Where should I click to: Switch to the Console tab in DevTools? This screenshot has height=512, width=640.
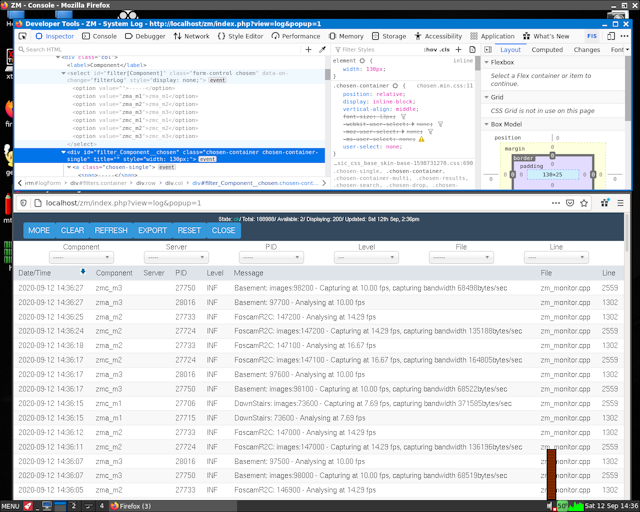(99, 36)
